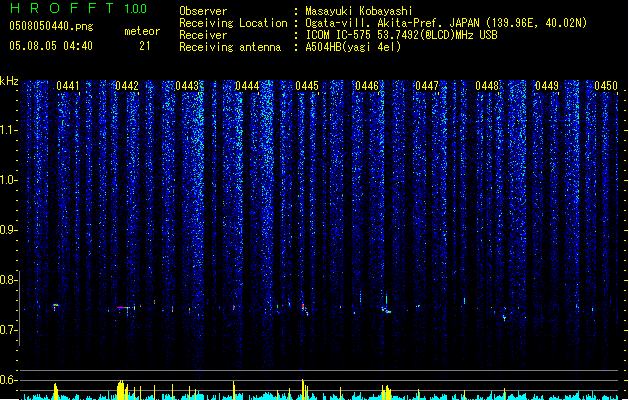Select the file name 0508050440.png
The image size is (629, 400).
(51, 27)
